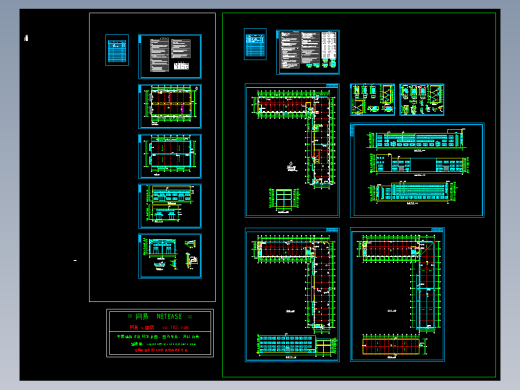Image resolution: width=520 pixels, height=390 pixels.
Task: Select the middle elevation in three-elevation sheet
Action: click(x=419, y=164)
